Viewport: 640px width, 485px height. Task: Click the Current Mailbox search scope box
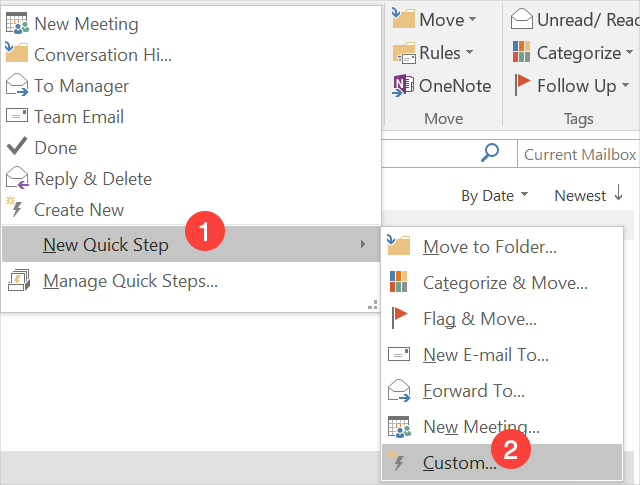pyautogui.click(x=579, y=154)
